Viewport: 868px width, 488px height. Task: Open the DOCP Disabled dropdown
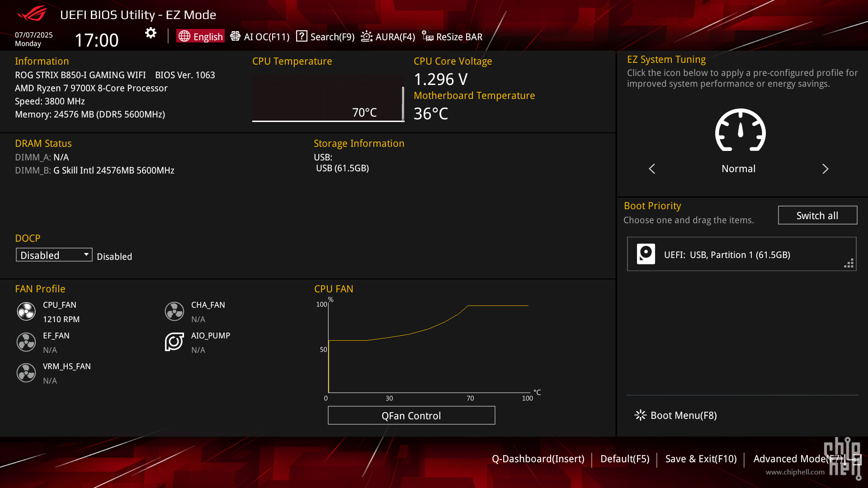[54, 255]
